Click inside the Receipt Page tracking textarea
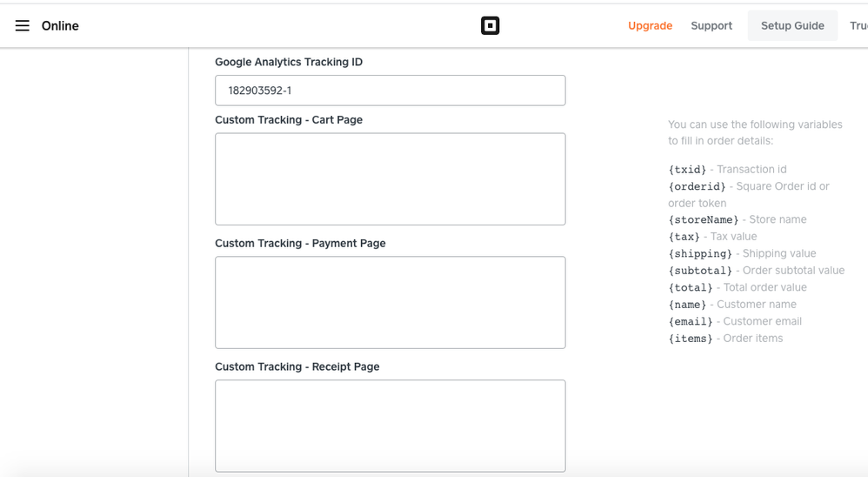Screen dimensions: 868x477 (390, 426)
